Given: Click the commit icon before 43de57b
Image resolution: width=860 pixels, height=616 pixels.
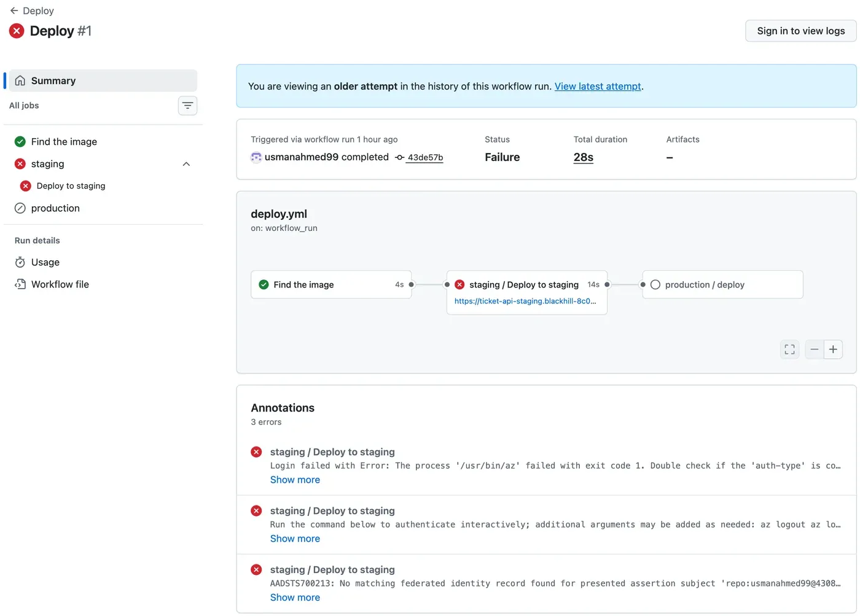Looking at the screenshot, I should point(399,158).
